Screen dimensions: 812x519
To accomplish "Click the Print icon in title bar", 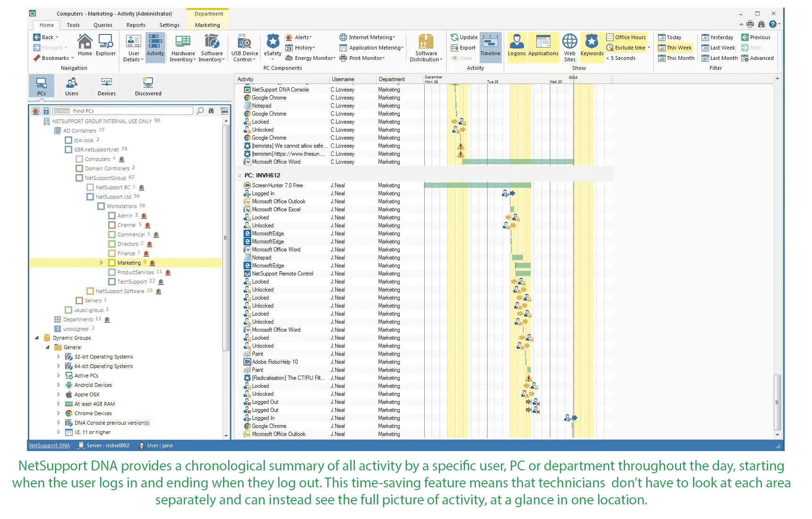I will [x=750, y=24].
